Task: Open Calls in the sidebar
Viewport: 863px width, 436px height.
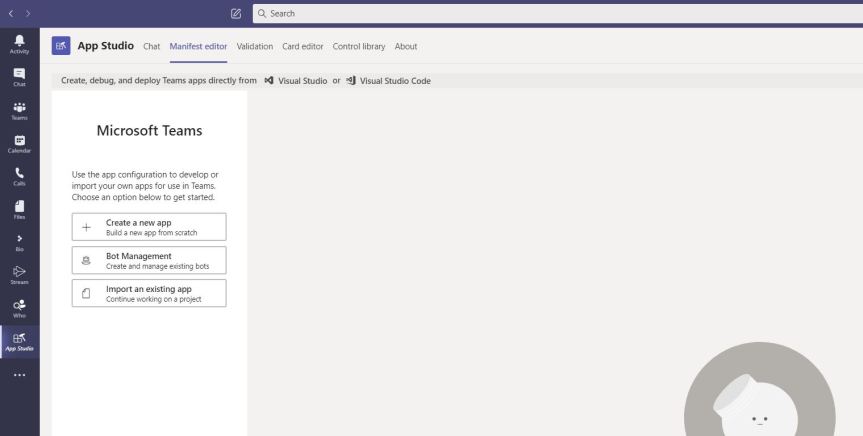Action: click(19, 176)
